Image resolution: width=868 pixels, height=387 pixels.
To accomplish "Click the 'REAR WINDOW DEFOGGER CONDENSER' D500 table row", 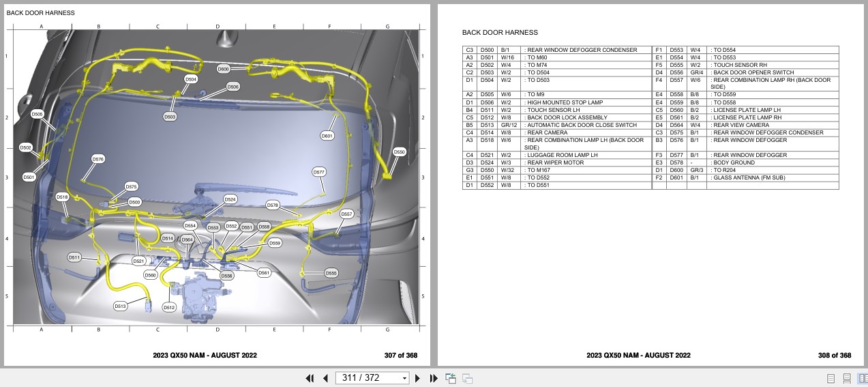I will [x=556, y=50].
